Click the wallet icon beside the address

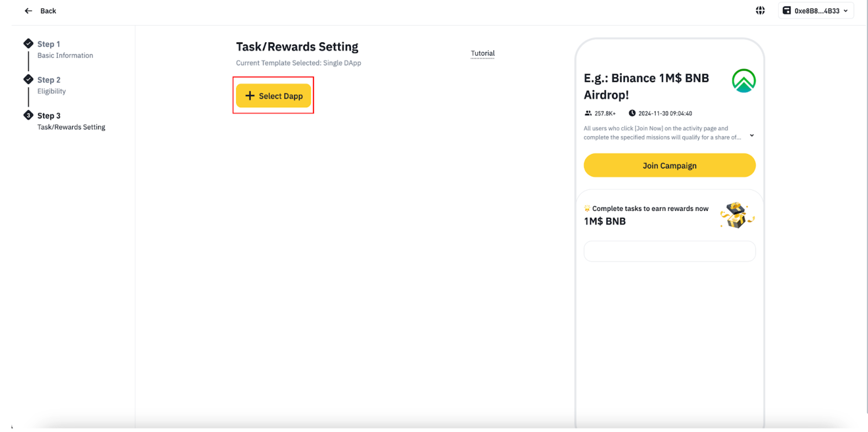787,11
